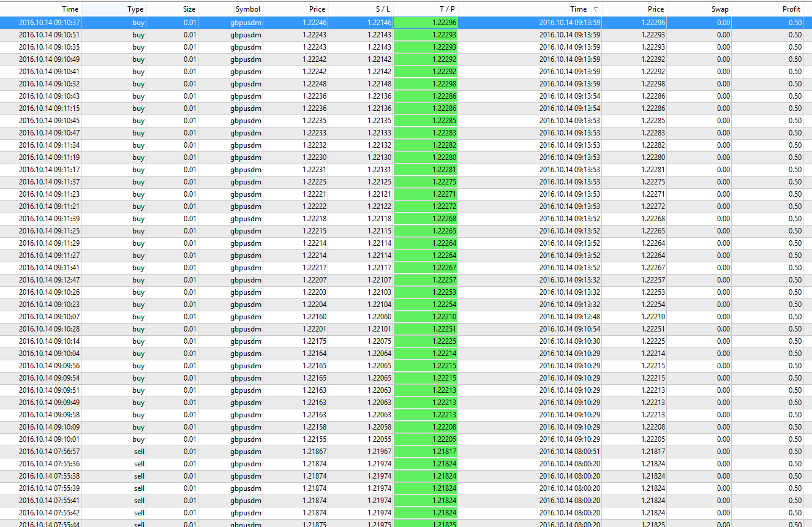The image size is (812, 527).
Task: Click the S / L cell 1.21967
Action: [379, 452]
